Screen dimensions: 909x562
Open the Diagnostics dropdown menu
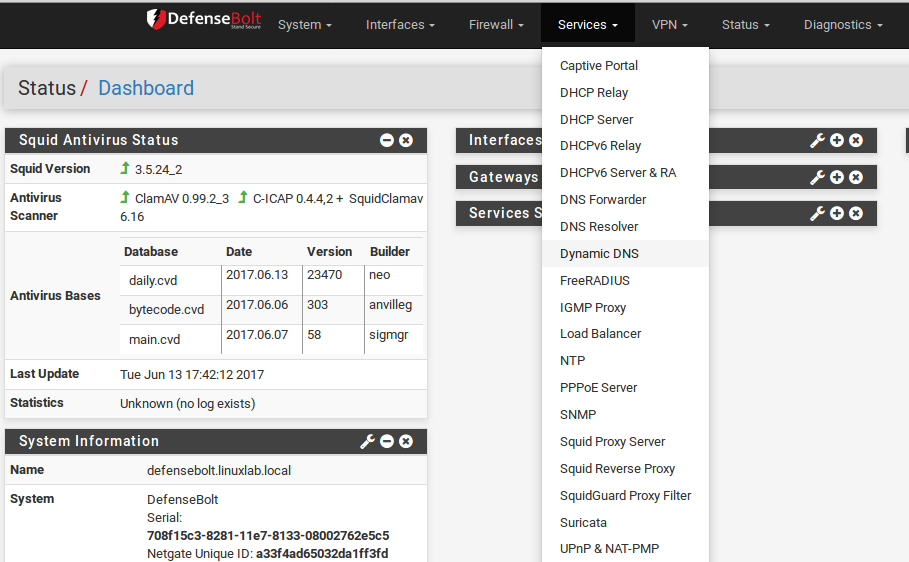tap(843, 25)
